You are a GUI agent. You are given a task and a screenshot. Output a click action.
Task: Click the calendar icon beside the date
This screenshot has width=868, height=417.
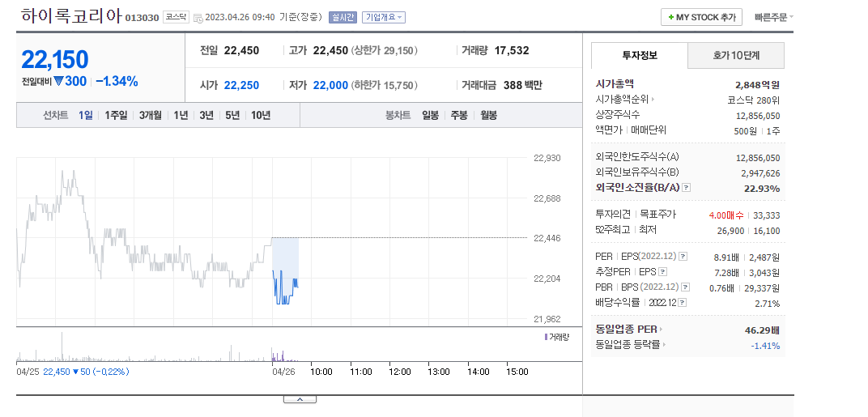pos(198,17)
